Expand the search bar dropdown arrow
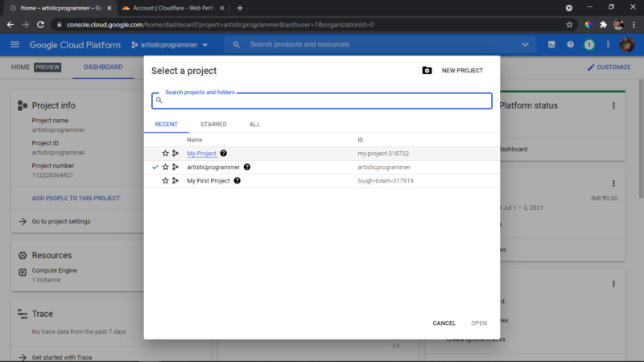644x362 pixels. 525,44
